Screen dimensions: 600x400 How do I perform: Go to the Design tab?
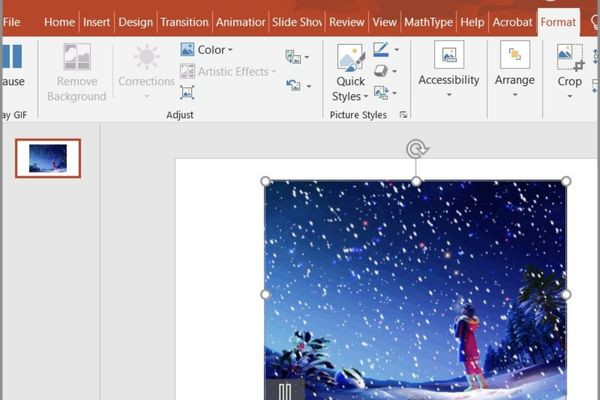tap(135, 22)
